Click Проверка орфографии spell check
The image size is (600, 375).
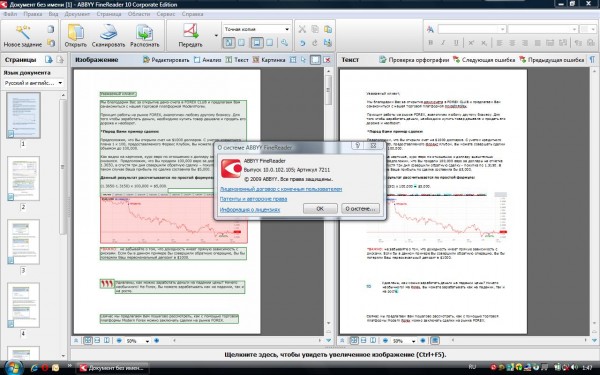click(414, 60)
